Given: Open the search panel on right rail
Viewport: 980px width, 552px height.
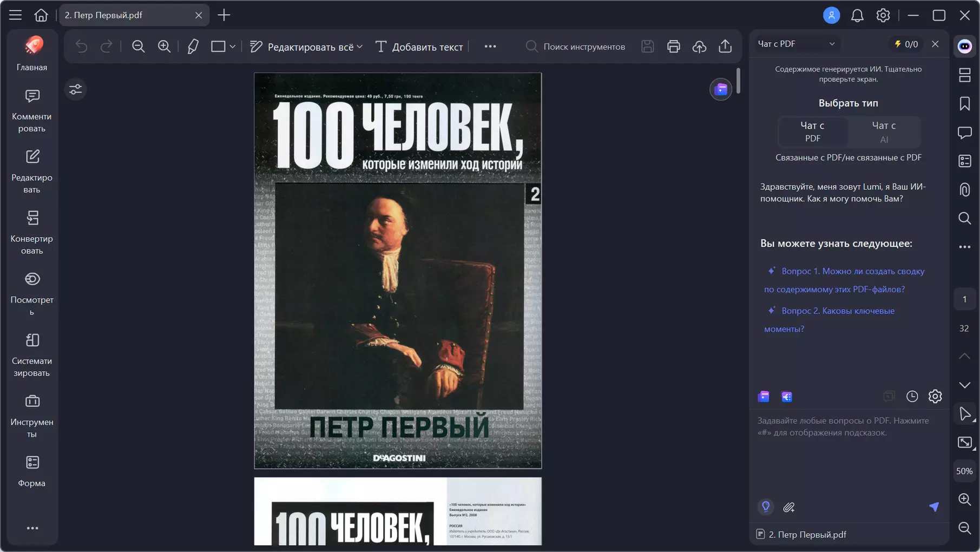Looking at the screenshot, I should pos(964,218).
